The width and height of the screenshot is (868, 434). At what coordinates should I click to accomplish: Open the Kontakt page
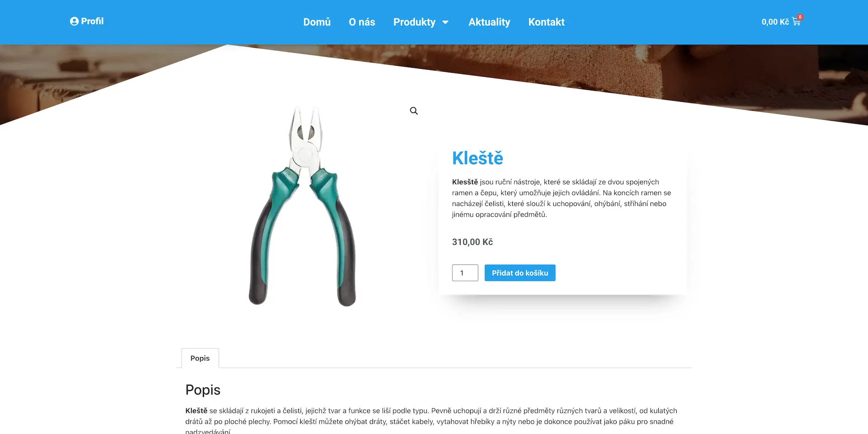546,22
